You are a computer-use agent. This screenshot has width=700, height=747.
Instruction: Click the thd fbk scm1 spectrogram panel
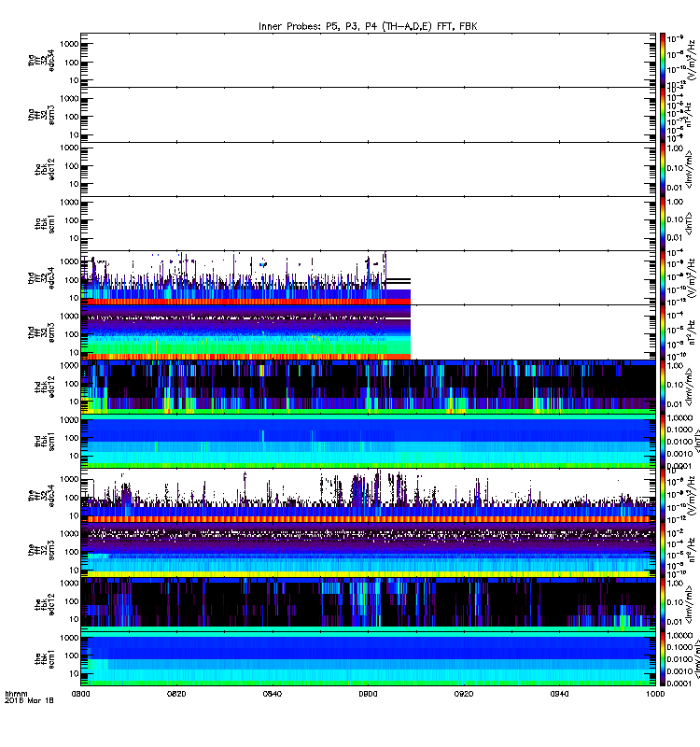368,441
